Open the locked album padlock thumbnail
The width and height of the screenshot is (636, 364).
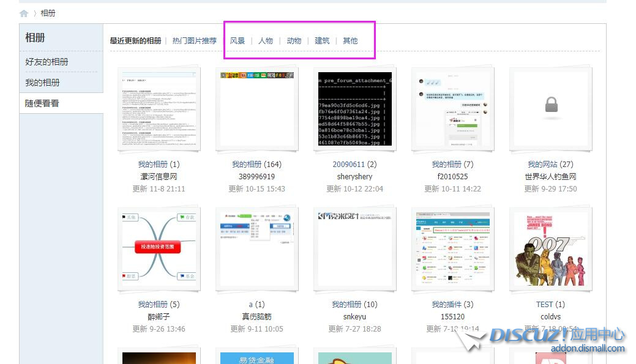551,108
